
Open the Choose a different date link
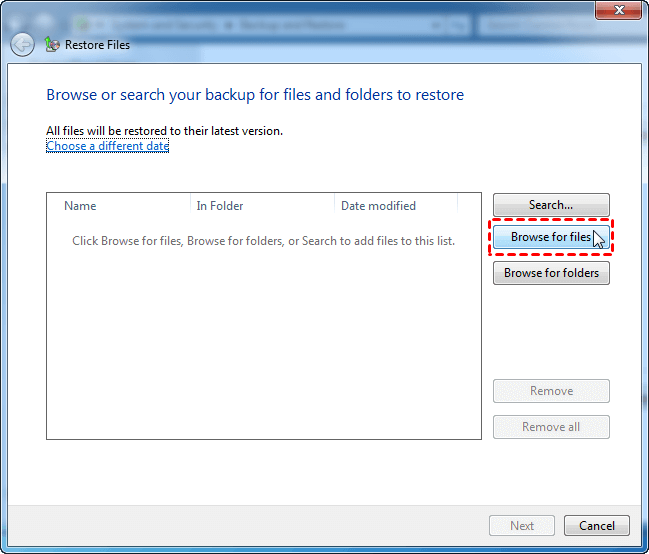108,146
